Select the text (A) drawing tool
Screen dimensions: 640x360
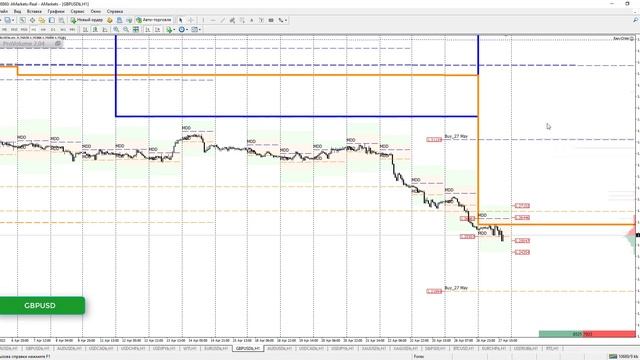coord(252,20)
